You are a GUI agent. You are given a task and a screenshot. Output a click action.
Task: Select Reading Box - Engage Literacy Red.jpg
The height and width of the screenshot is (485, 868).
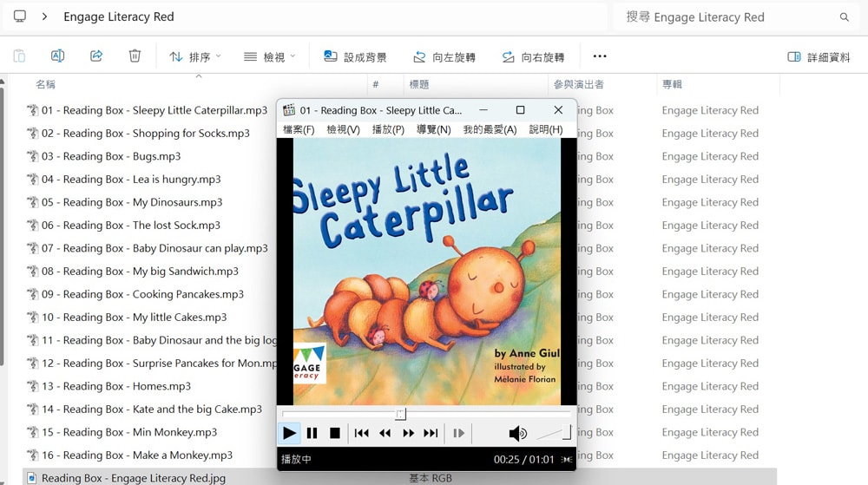(133, 478)
